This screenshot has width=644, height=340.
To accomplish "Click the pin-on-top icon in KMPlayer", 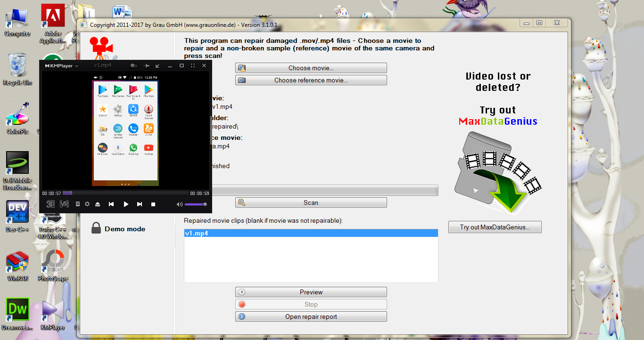I will tap(147, 65).
